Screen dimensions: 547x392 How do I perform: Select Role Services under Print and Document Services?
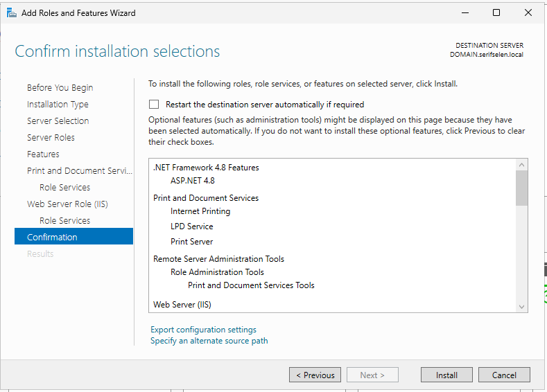(64, 188)
